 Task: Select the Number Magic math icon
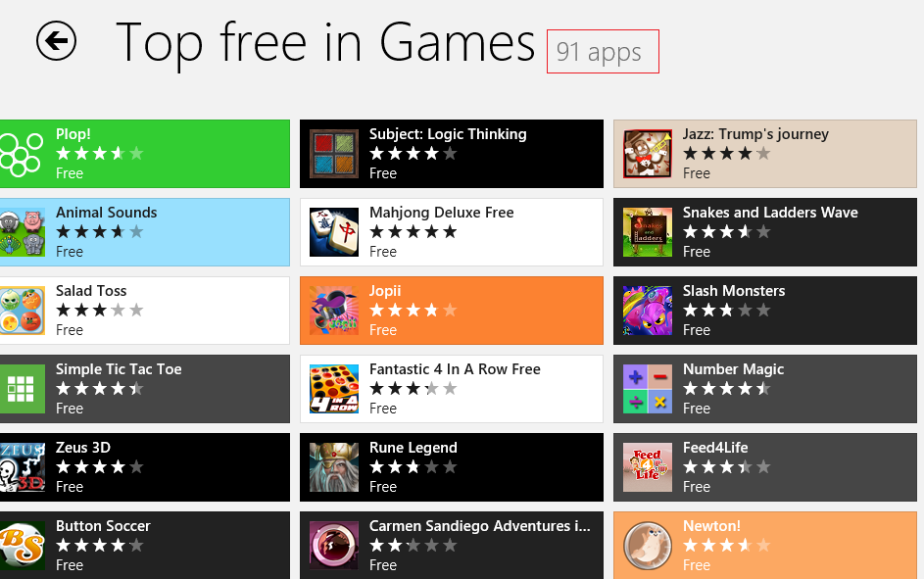(648, 389)
